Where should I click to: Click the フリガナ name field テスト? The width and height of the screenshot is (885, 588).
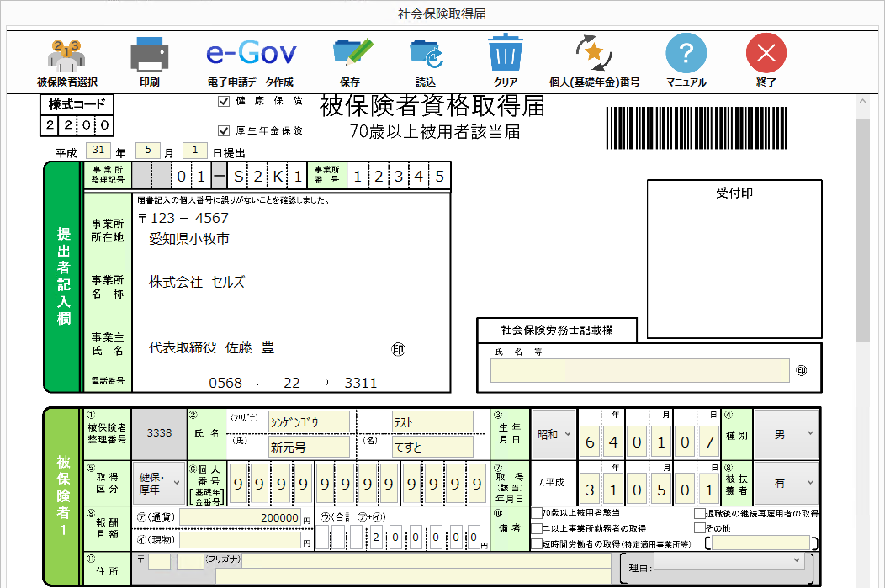[433, 422]
